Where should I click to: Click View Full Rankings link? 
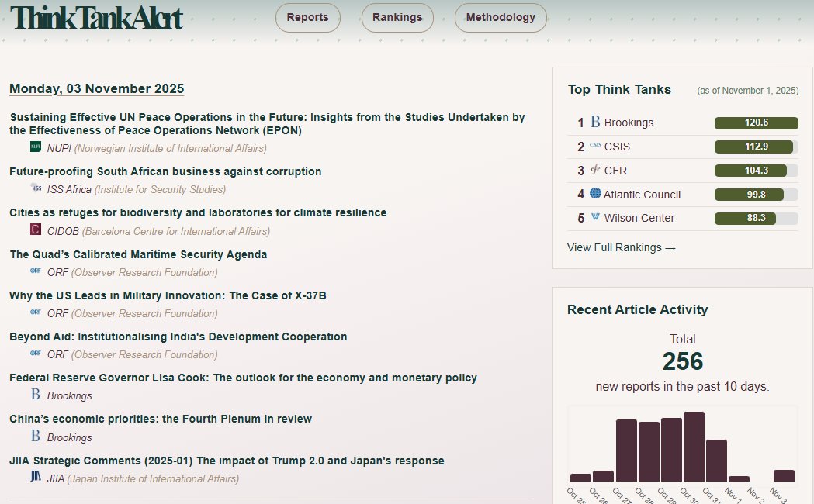click(622, 248)
